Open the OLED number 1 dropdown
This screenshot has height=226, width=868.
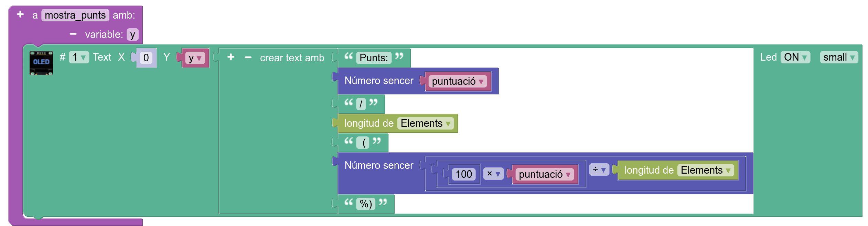79,57
